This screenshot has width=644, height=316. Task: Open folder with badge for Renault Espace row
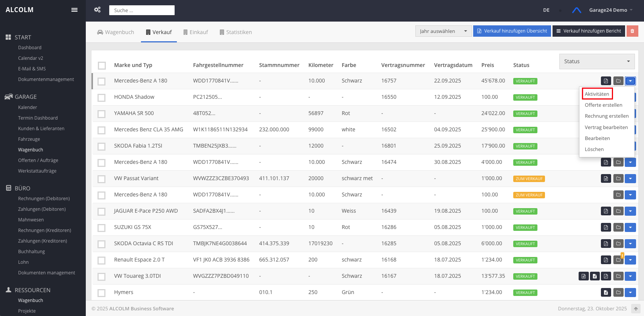click(618, 260)
